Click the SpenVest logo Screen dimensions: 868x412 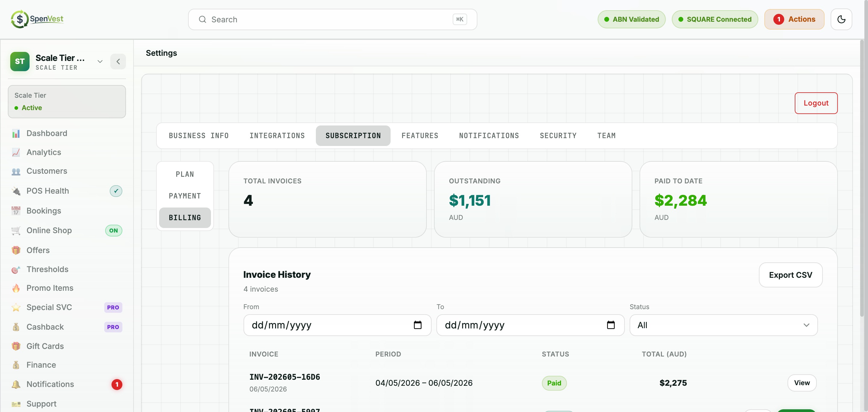37,19
